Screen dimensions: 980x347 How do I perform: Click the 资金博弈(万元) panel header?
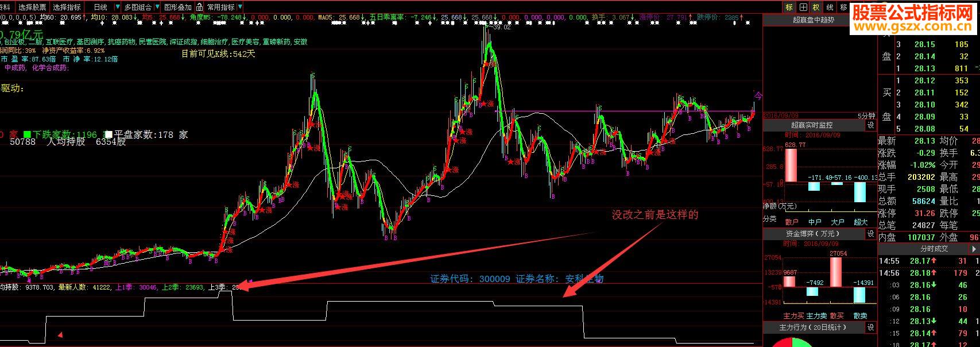coord(813,234)
